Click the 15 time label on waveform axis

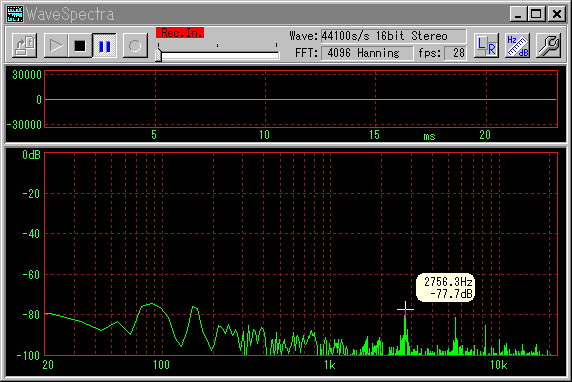[374, 135]
